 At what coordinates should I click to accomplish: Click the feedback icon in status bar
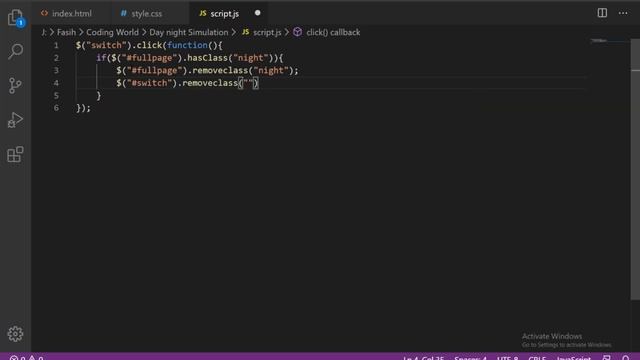pyautogui.click(x=607, y=358)
